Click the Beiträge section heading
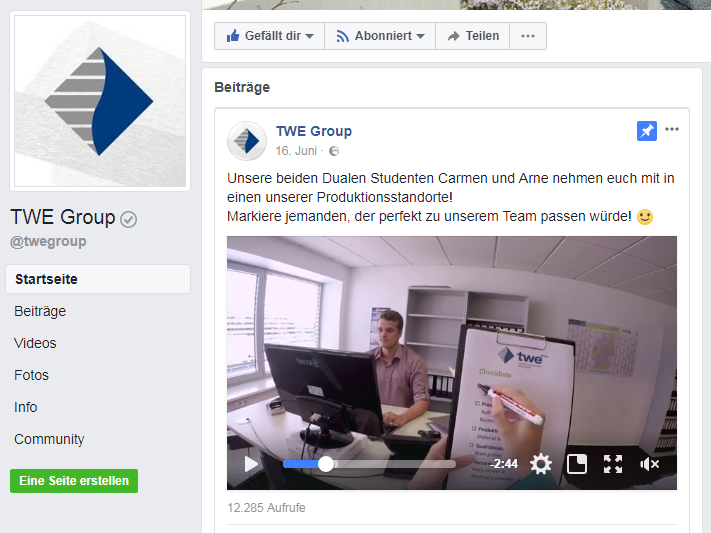Viewport: 711px width, 533px height. [242, 87]
